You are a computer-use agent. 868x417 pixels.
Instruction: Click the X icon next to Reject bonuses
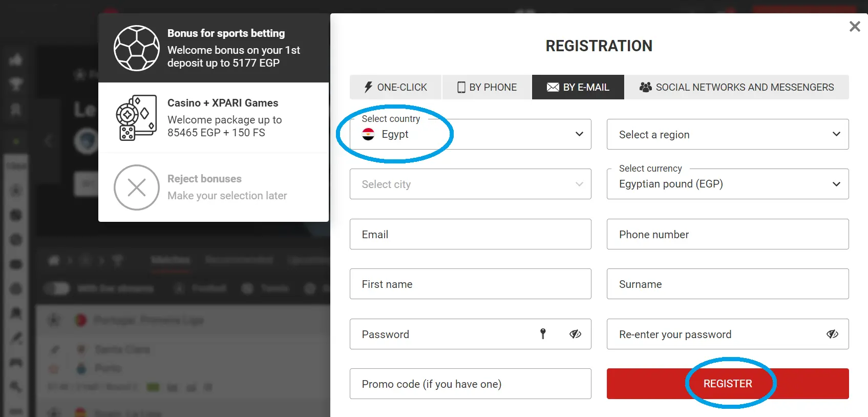pyautogui.click(x=136, y=187)
